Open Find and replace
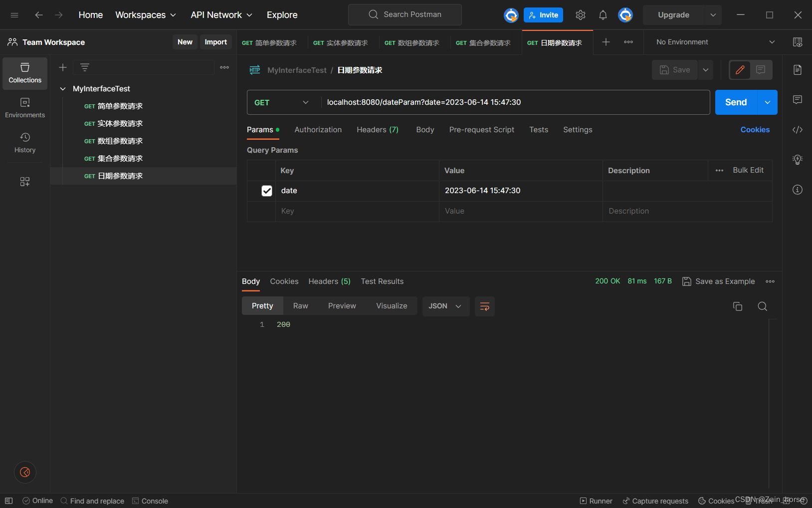 pyautogui.click(x=92, y=501)
